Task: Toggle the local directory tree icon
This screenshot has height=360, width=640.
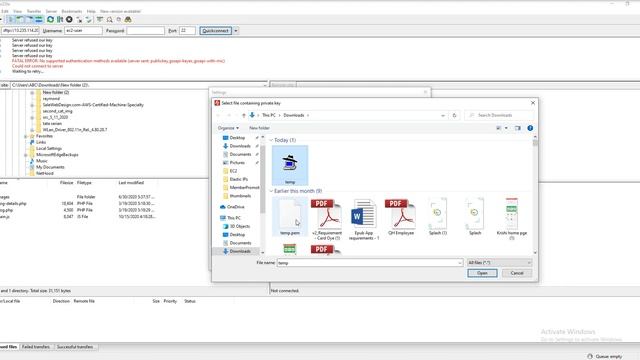Action: 20,20
